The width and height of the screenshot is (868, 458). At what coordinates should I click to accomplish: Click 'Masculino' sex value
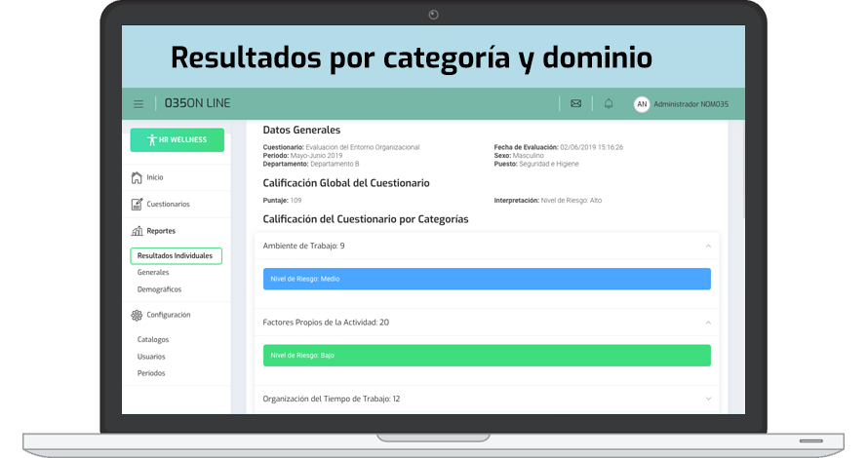pyautogui.click(x=528, y=156)
